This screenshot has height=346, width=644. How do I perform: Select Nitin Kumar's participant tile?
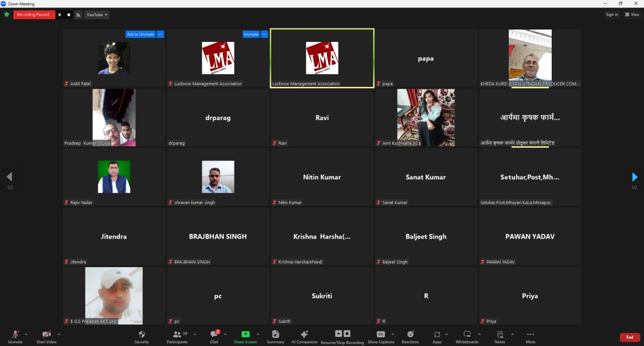coord(322,177)
